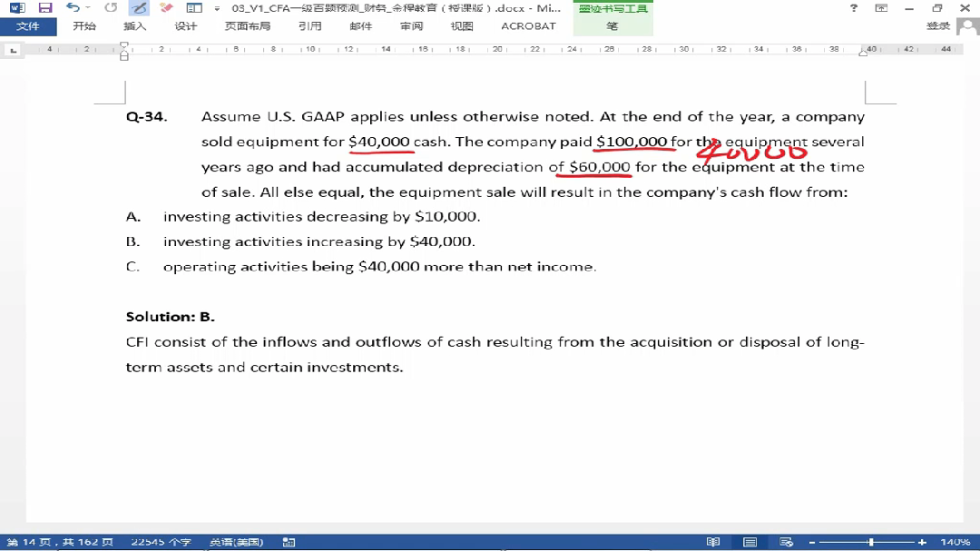The width and height of the screenshot is (980, 551).
Task: Switch to the 审阅 (Review) ribbon tab
Action: pos(411,26)
